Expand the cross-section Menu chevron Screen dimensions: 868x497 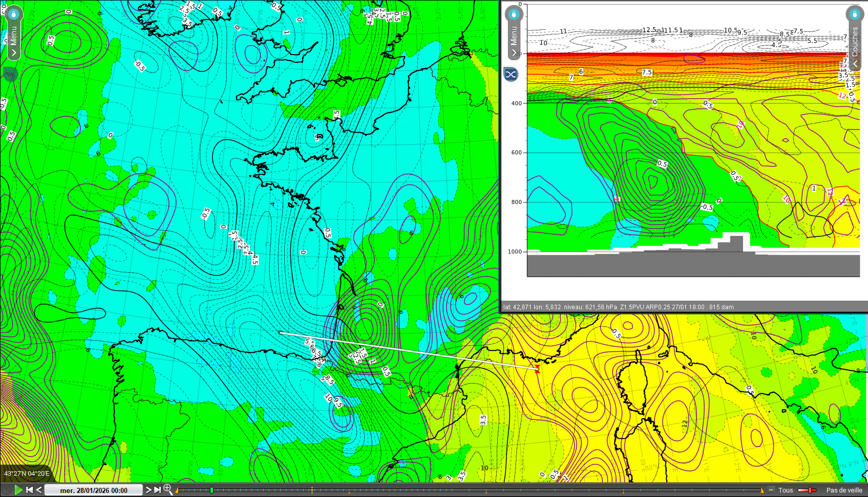pos(514,53)
